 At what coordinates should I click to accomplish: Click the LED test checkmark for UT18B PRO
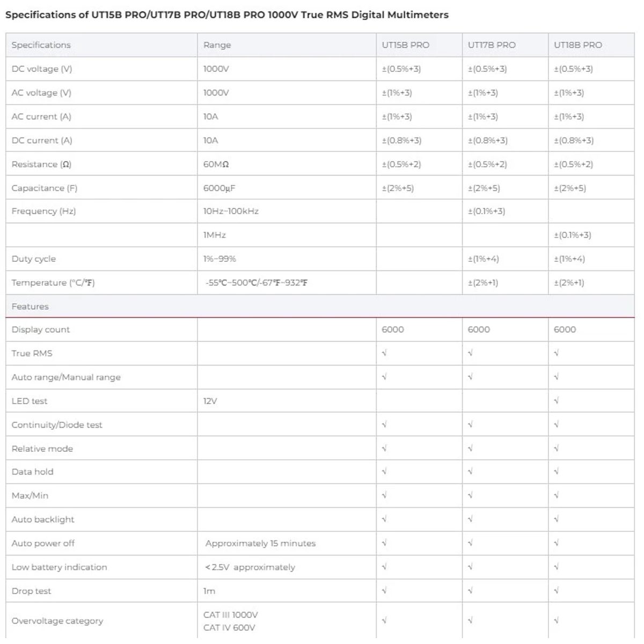[x=557, y=401]
